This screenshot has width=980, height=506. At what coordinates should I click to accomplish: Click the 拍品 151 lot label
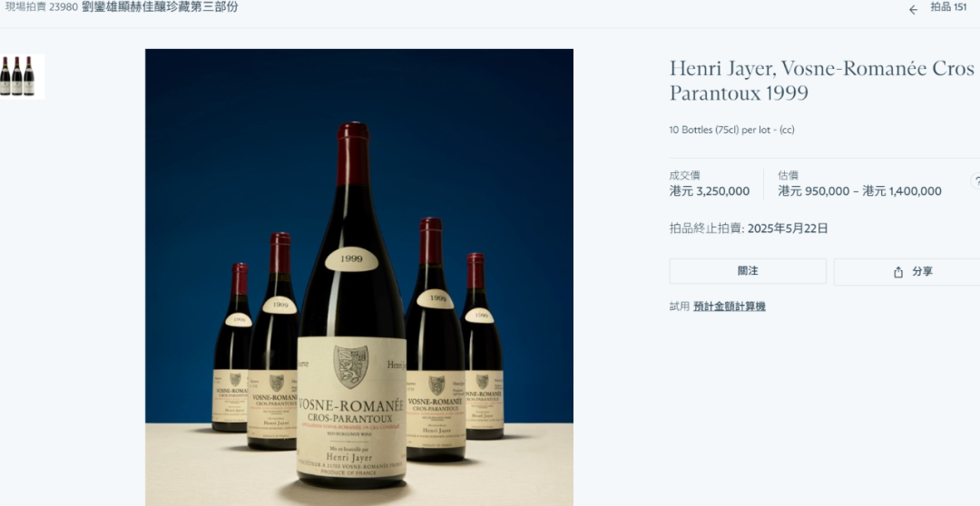click(x=948, y=7)
